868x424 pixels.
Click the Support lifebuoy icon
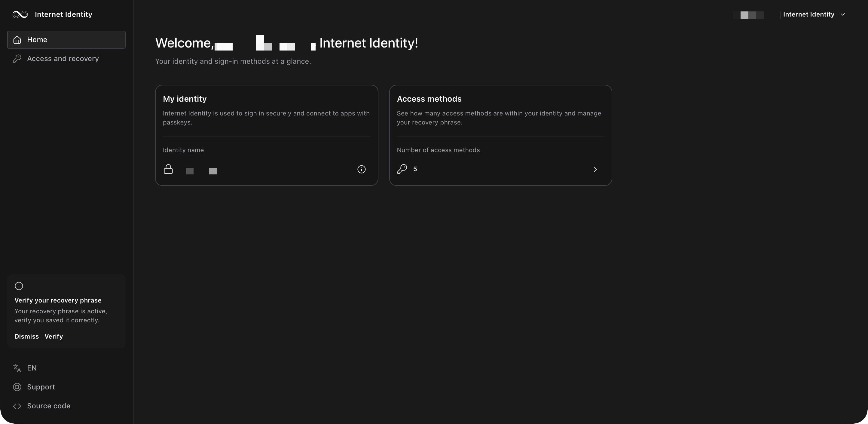17,387
